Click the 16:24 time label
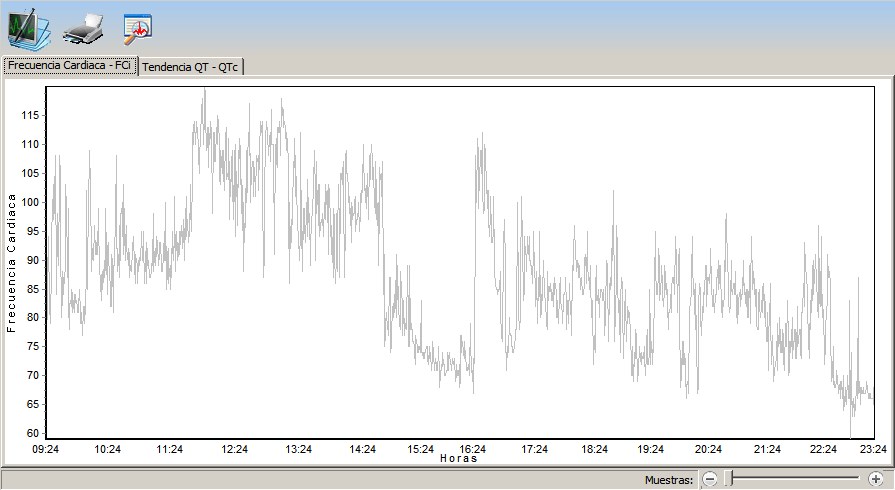Viewport: 895px width, 490px height. coord(472,450)
